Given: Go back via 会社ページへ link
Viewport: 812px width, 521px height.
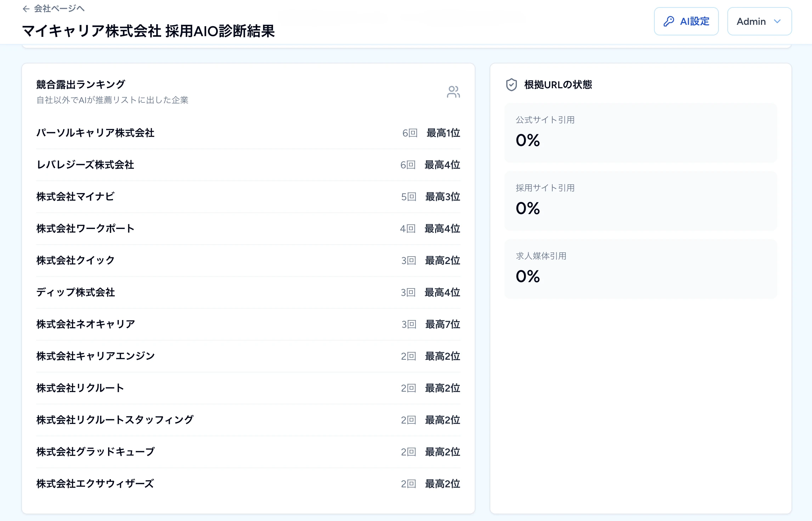Looking at the screenshot, I should (x=53, y=9).
